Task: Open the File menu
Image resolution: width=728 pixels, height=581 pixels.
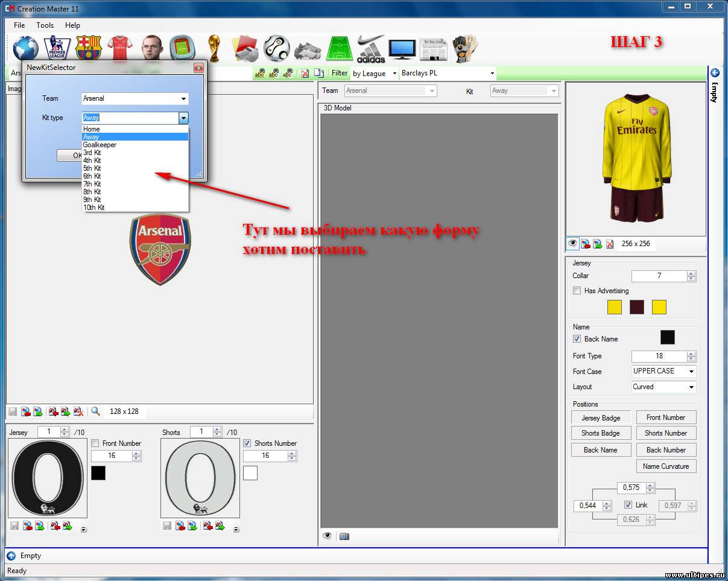Action: 19,25
